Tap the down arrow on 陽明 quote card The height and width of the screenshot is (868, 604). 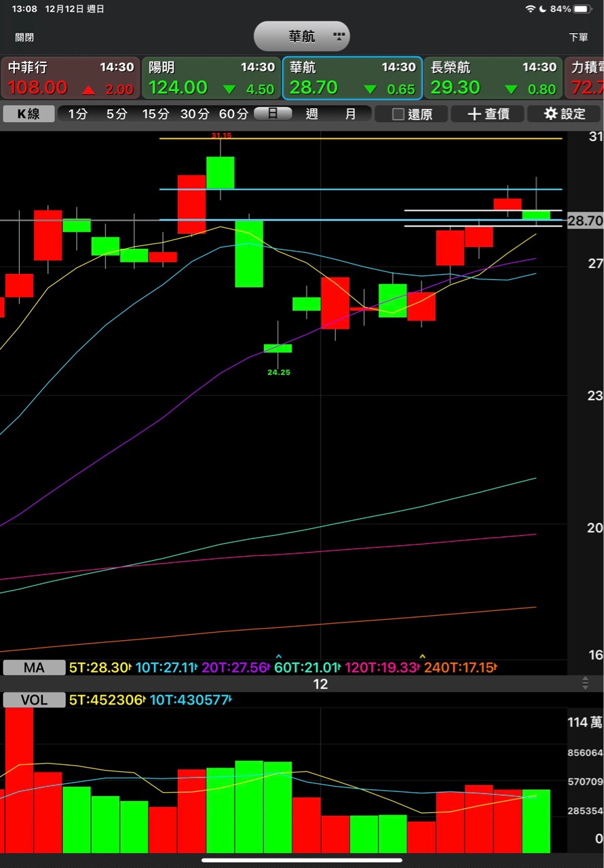pyautogui.click(x=229, y=89)
